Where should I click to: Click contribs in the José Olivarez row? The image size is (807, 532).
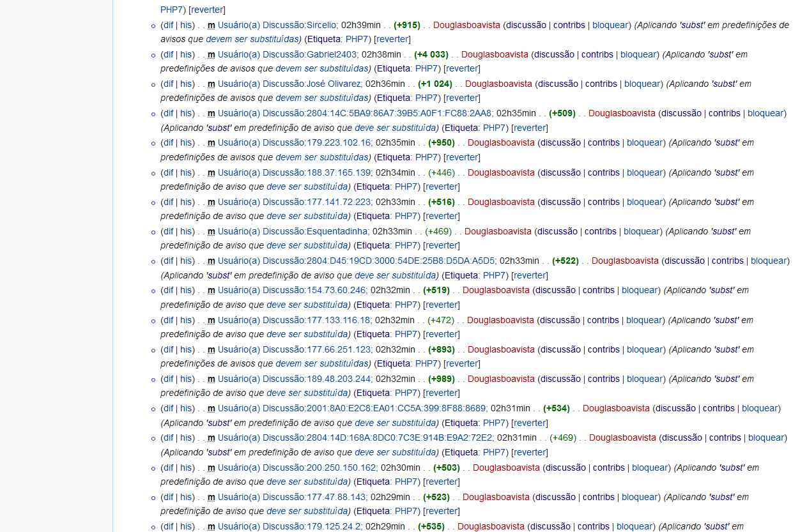pyautogui.click(x=601, y=84)
